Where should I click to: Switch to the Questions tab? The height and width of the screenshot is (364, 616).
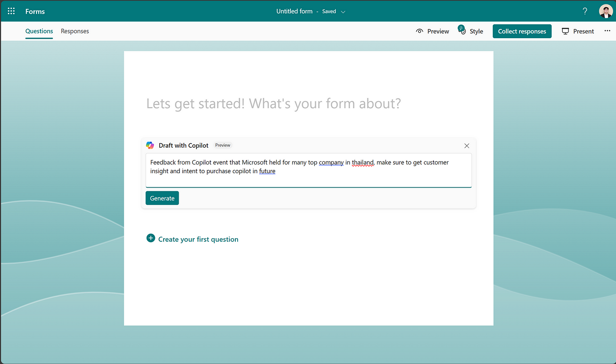tap(39, 31)
